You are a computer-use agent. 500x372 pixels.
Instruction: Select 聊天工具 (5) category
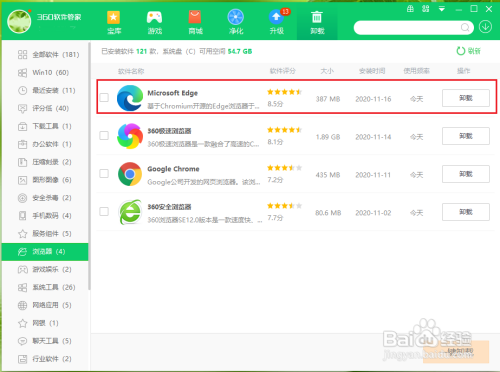click(x=45, y=341)
